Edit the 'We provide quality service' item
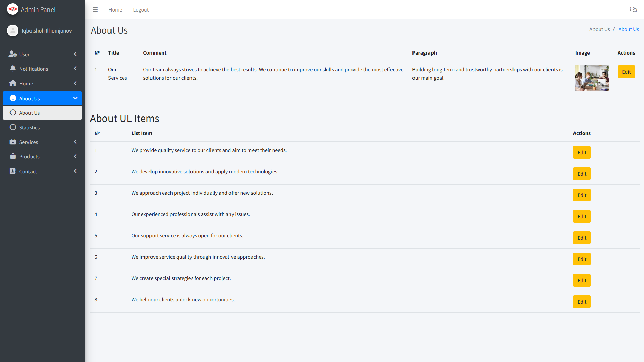This screenshot has width=644, height=362. (582, 152)
